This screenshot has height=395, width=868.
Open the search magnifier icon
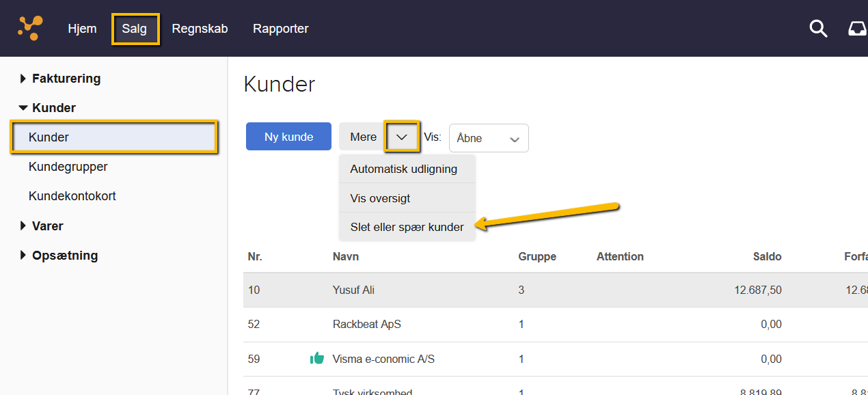point(818,29)
